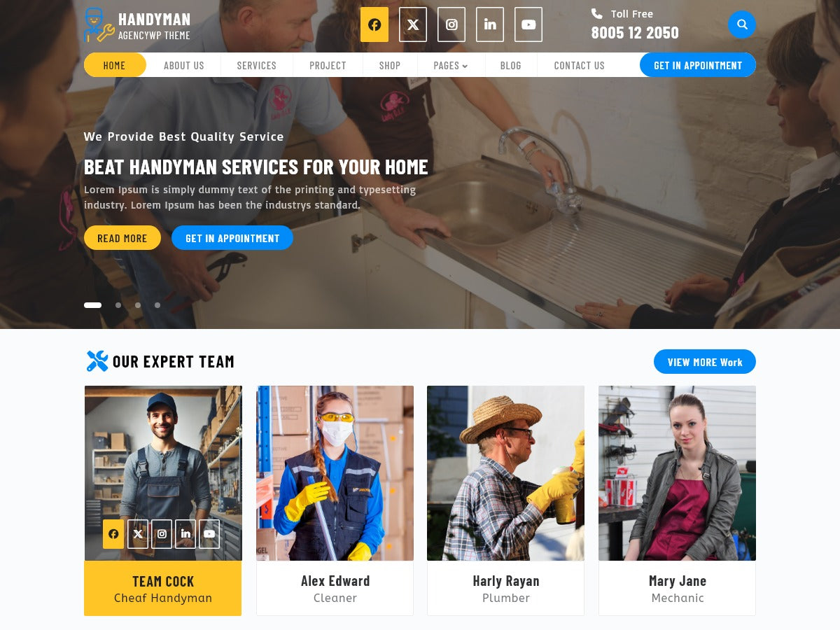Select the fourth slider dot
840x630 pixels.
(x=157, y=305)
